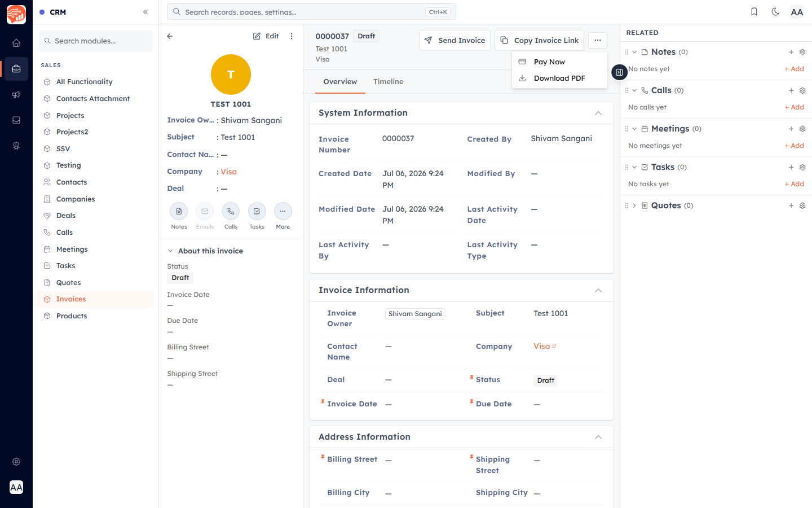The height and width of the screenshot is (508, 812).
Task: Open the Calls section settings gear
Action: point(802,90)
